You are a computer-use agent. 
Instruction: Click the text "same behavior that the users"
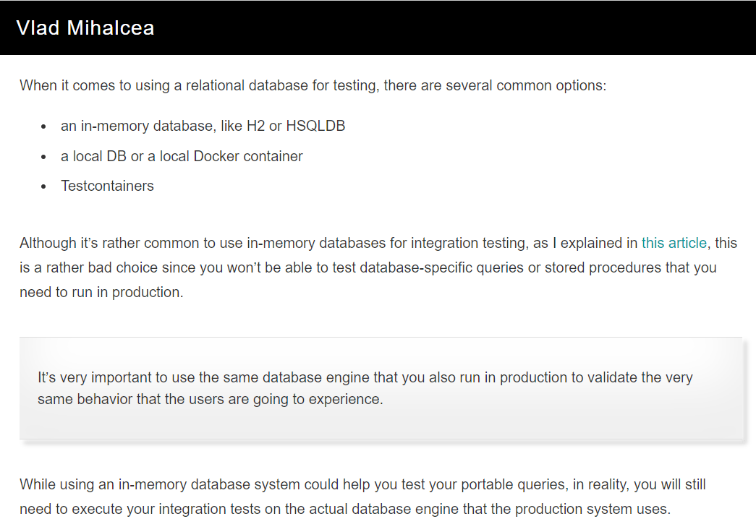(130, 399)
